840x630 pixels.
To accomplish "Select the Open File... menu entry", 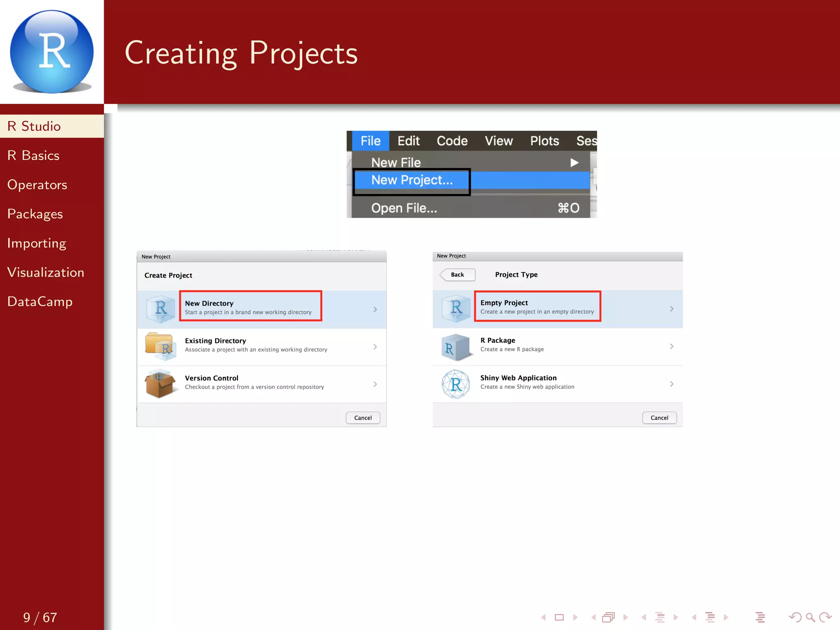I will click(x=404, y=208).
